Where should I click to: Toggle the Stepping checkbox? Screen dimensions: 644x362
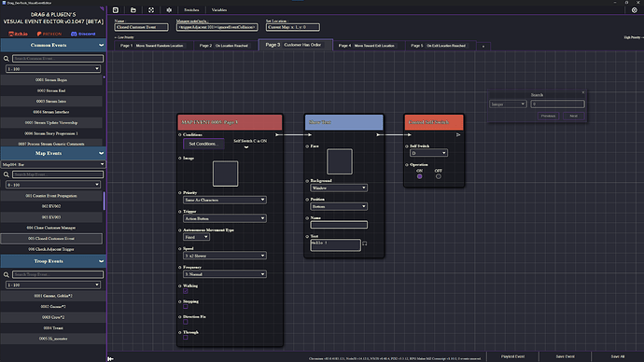click(x=186, y=307)
